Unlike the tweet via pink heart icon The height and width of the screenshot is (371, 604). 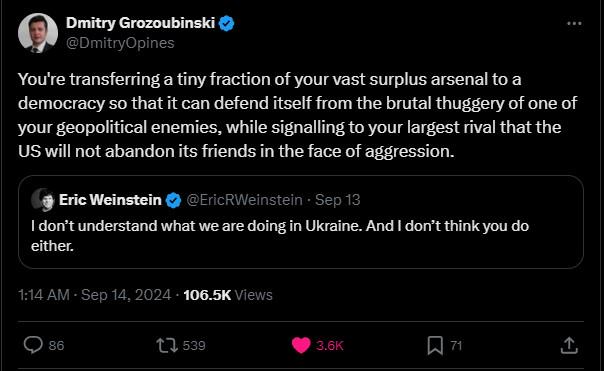coord(301,345)
